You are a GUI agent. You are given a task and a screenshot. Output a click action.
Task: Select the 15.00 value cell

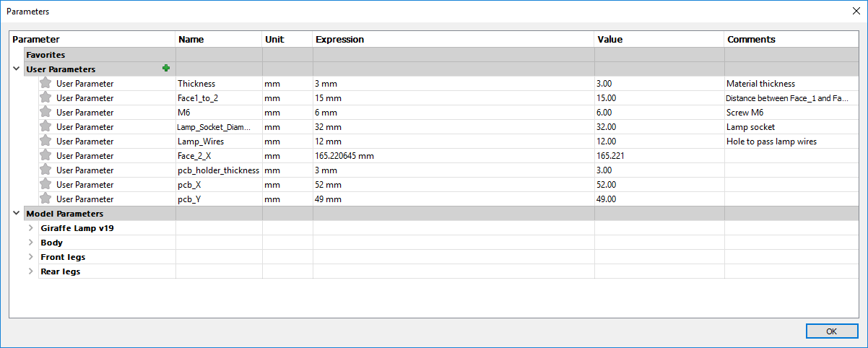pyautogui.click(x=659, y=98)
